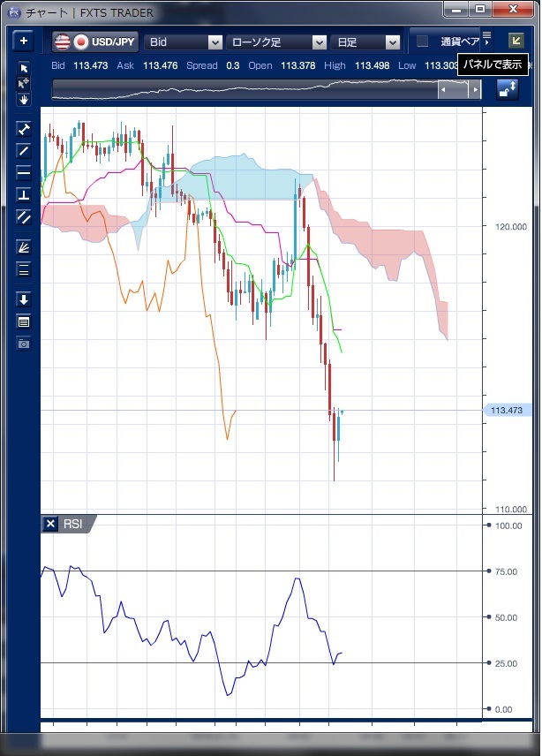Click the down arrow icon in left toolbar
Viewport: 542px width, 756px height.
(x=24, y=299)
